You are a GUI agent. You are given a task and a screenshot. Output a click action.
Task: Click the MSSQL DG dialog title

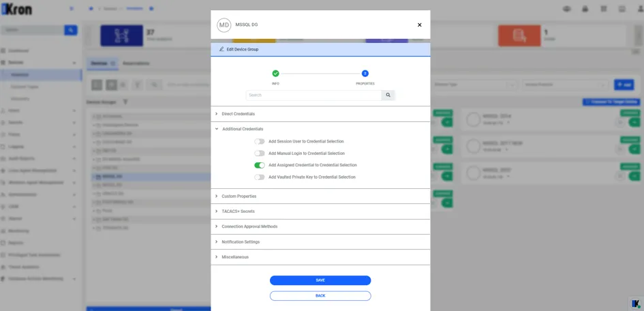tap(247, 25)
